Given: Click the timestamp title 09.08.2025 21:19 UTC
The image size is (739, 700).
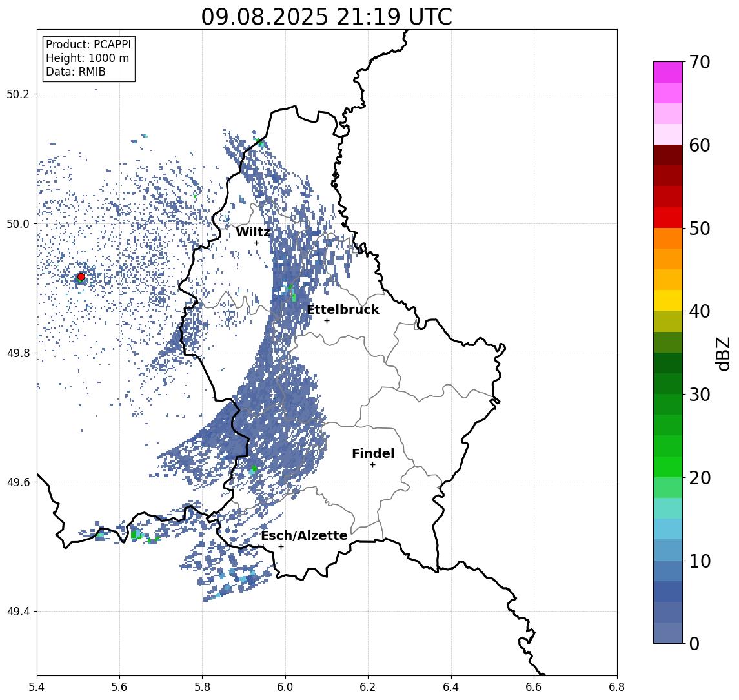Looking at the screenshot, I should click(327, 17).
